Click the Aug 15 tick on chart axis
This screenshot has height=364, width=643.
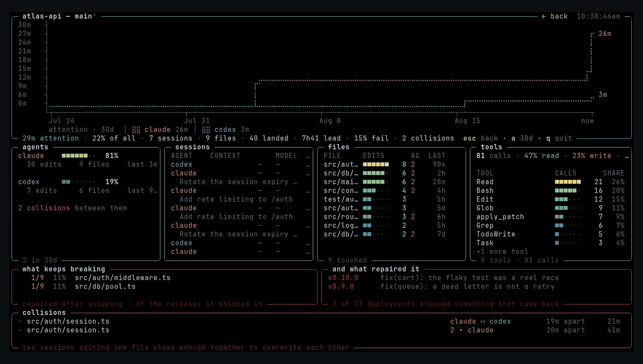(468, 121)
